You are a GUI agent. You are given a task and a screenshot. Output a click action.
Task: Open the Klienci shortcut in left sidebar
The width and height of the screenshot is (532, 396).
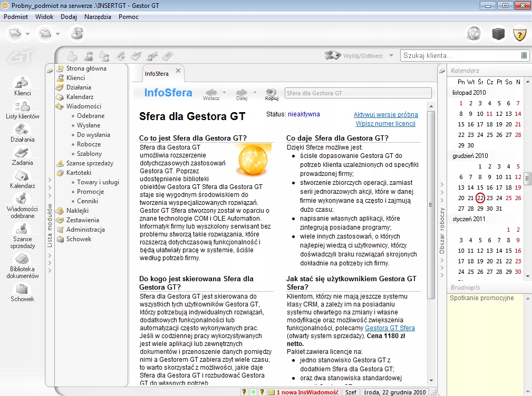tap(22, 85)
